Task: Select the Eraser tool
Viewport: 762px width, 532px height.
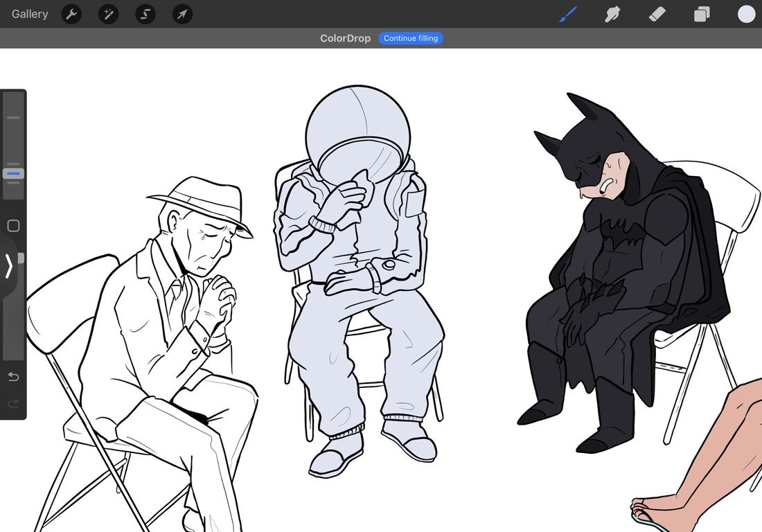Action: pos(657,14)
